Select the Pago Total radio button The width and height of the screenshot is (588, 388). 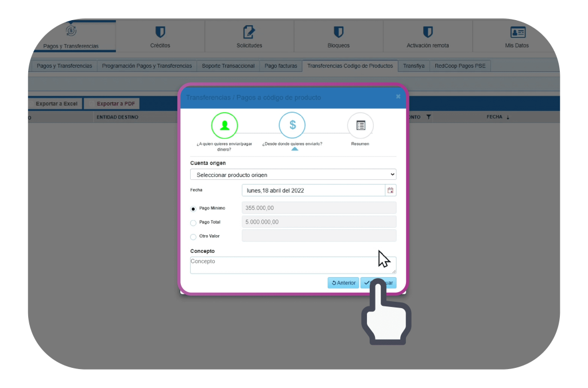click(x=193, y=222)
